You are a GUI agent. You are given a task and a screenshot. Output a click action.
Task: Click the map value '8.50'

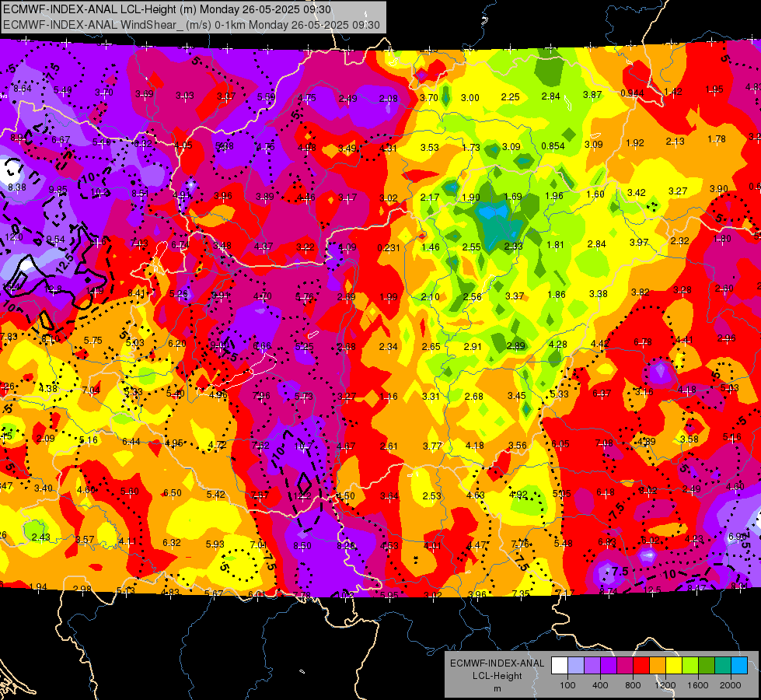pyautogui.click(x=302, y=545)
